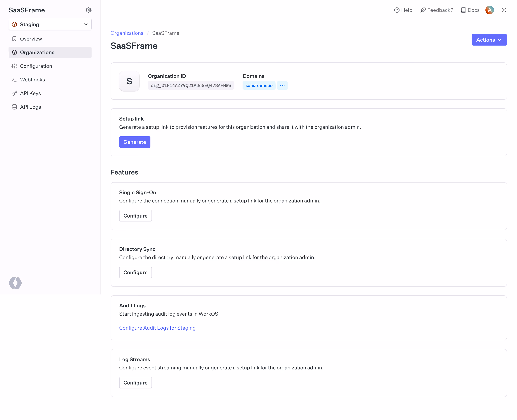Viewport: 517px width, 420px height.
Task: Configure Directory Sync
Action: 135,272
